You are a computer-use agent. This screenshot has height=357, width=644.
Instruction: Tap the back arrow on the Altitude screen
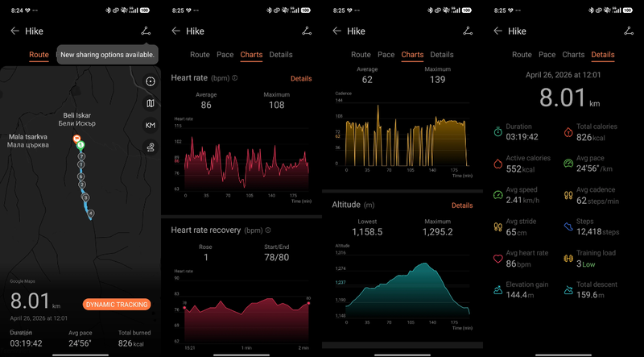tap(336, 31)
